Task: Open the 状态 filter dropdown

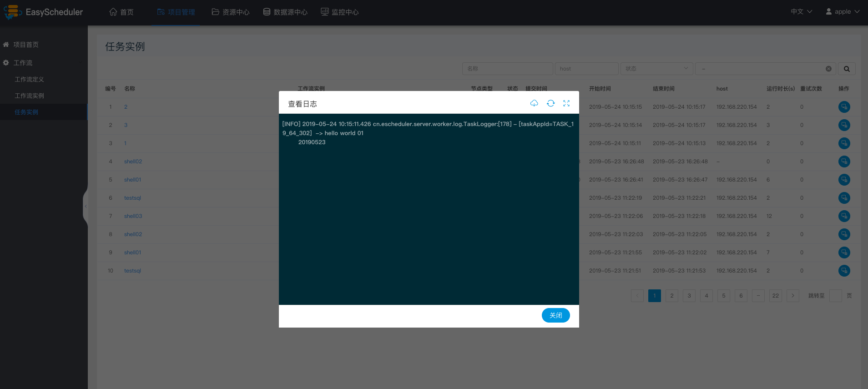Action: tap(656, 69)
